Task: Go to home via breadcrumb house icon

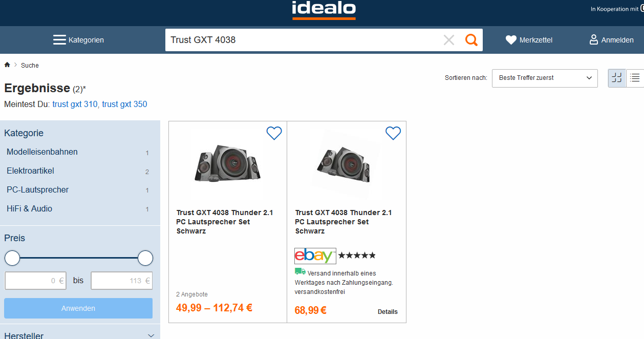Action: [x=7, y=65]
